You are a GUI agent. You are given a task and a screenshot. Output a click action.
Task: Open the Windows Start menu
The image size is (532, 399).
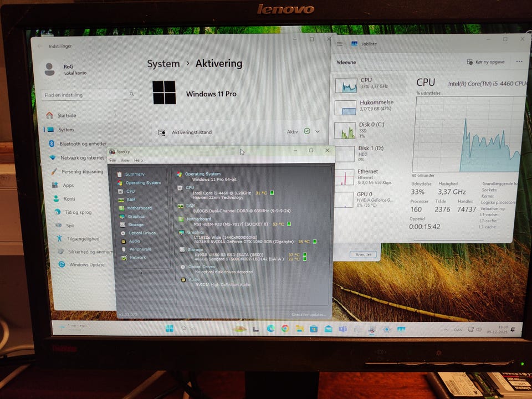pos(170,328)
